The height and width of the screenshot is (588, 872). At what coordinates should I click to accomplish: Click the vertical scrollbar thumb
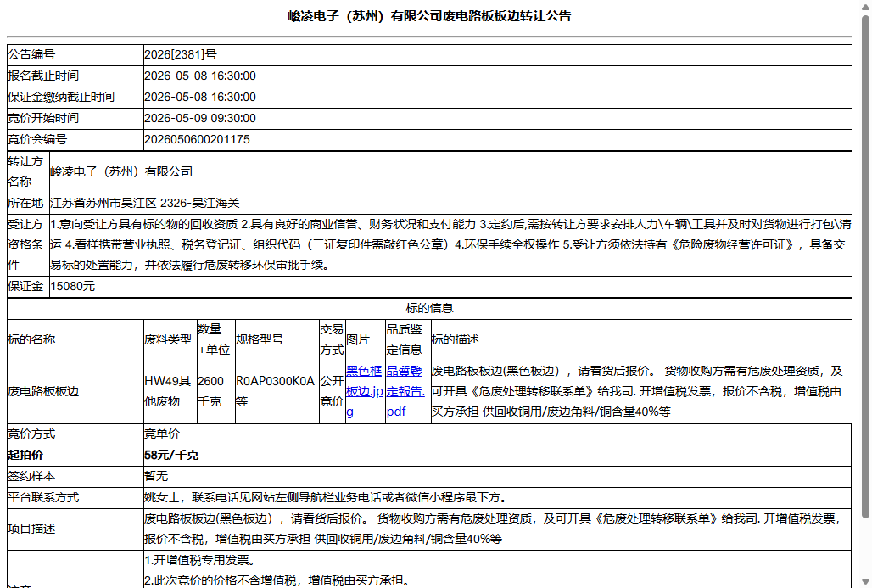tap(865, 267)
